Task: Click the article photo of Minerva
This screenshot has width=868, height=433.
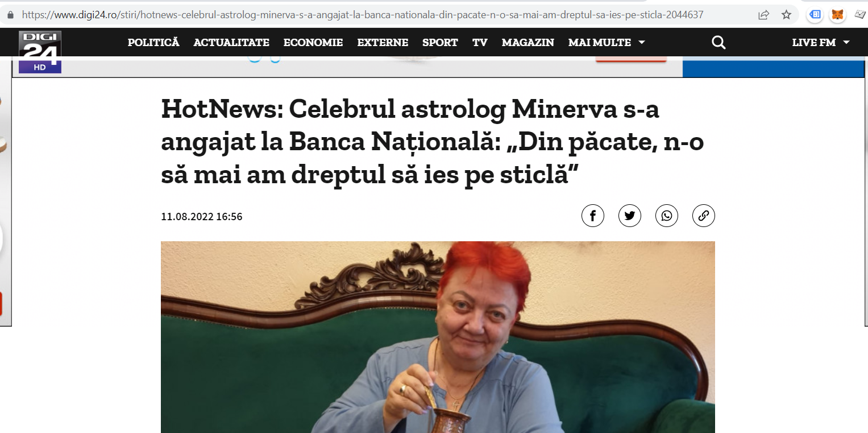Action: tap(438, 337)
